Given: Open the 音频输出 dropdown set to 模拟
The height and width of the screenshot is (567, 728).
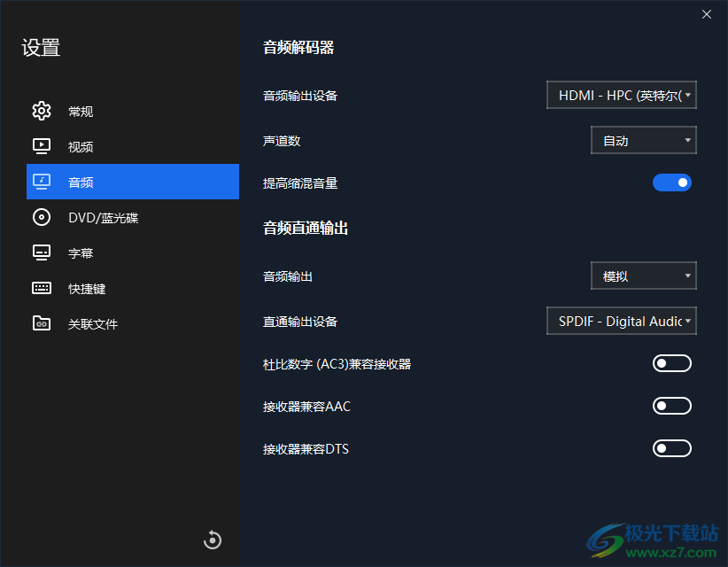Looking at the screenshot, I should 644,276.
